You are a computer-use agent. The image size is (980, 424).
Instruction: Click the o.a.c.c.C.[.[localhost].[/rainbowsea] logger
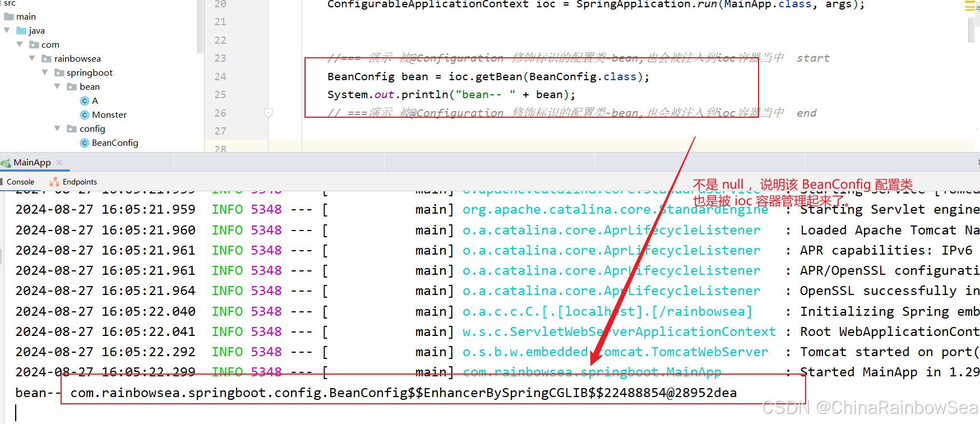point(607,312)
